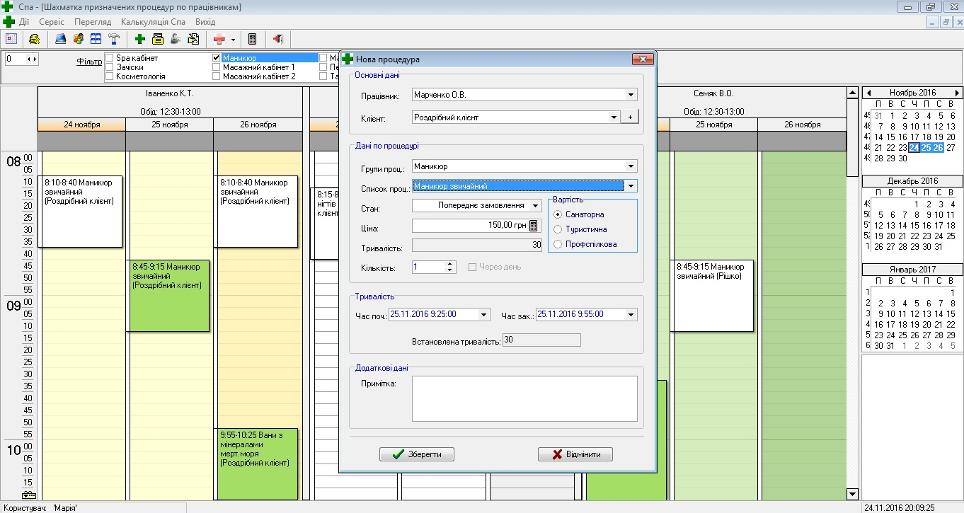Click the green cross application menu icon
Viewport: 964px width, 513px height.
(9, 22)
